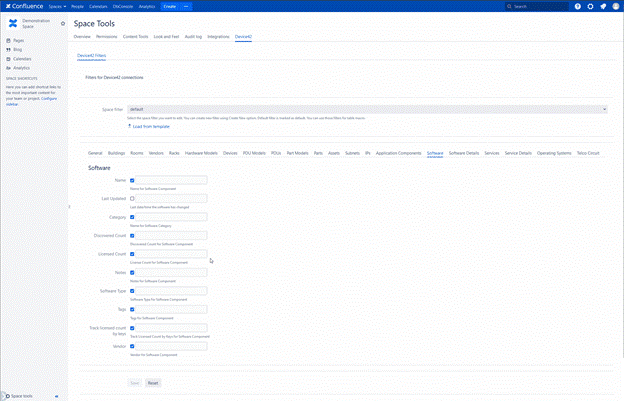Open the Space tools menu at bottom

(x=20, y=396)
